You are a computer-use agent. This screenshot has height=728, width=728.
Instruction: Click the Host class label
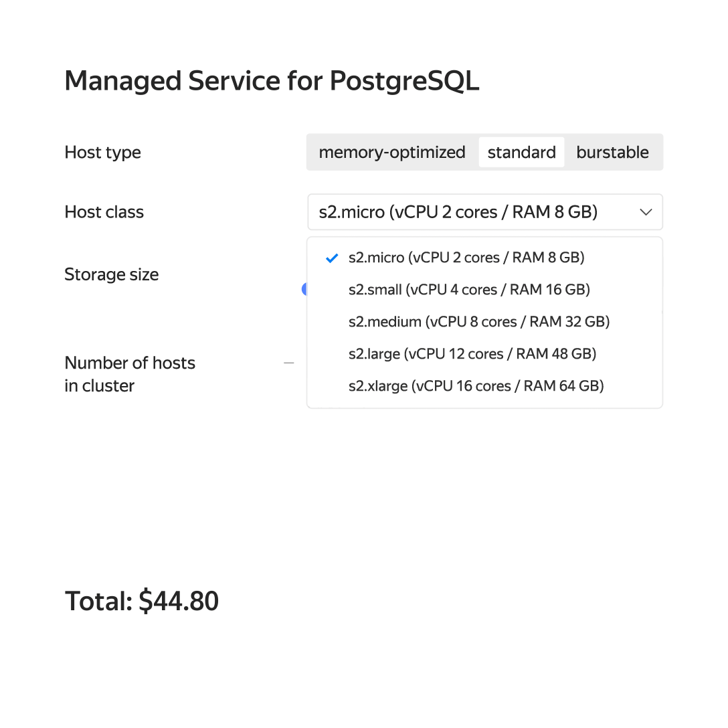104,212
